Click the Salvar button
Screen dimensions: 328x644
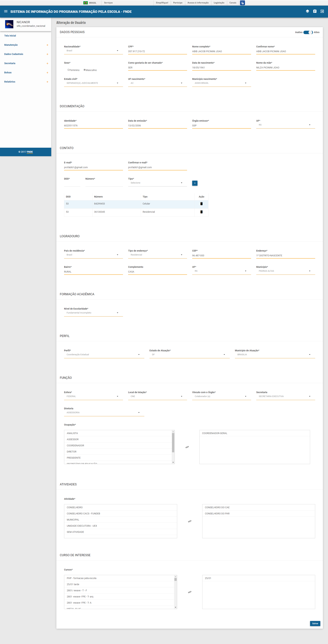coord(315,624)
